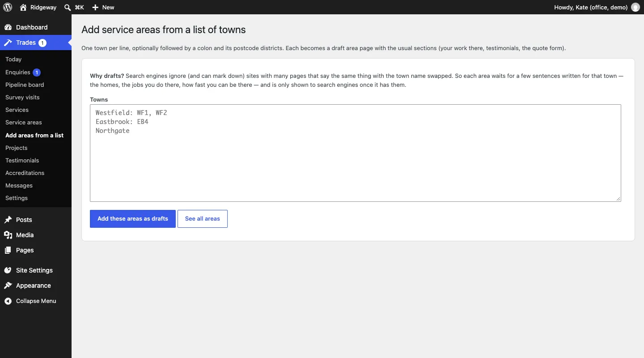Click New in the admin bar
The width and height of the screenshot is (644, 358).
(x=108, y=7)
